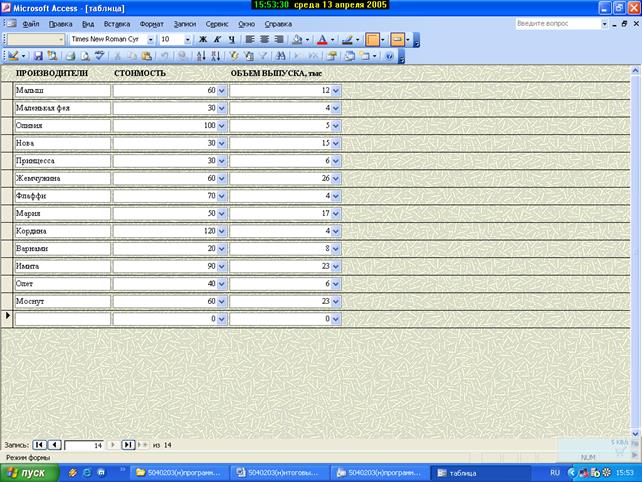Click the Bold (Ж) formatting button
This screenshot has height=482, width=642.
click(203, 40)
